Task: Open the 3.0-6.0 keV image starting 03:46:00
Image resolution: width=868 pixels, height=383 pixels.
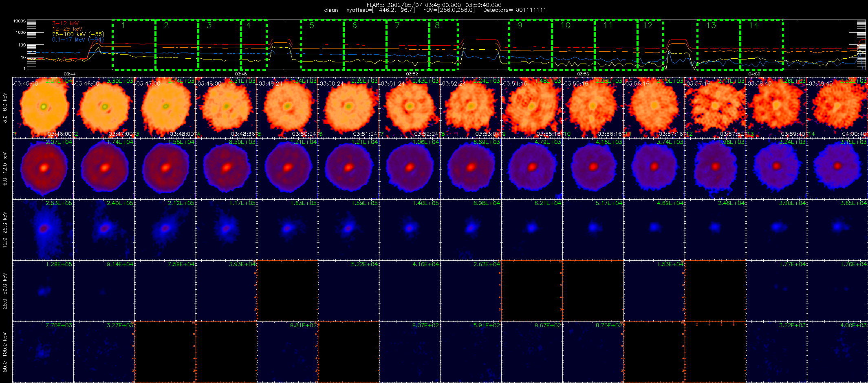Action: coord(104,107)
